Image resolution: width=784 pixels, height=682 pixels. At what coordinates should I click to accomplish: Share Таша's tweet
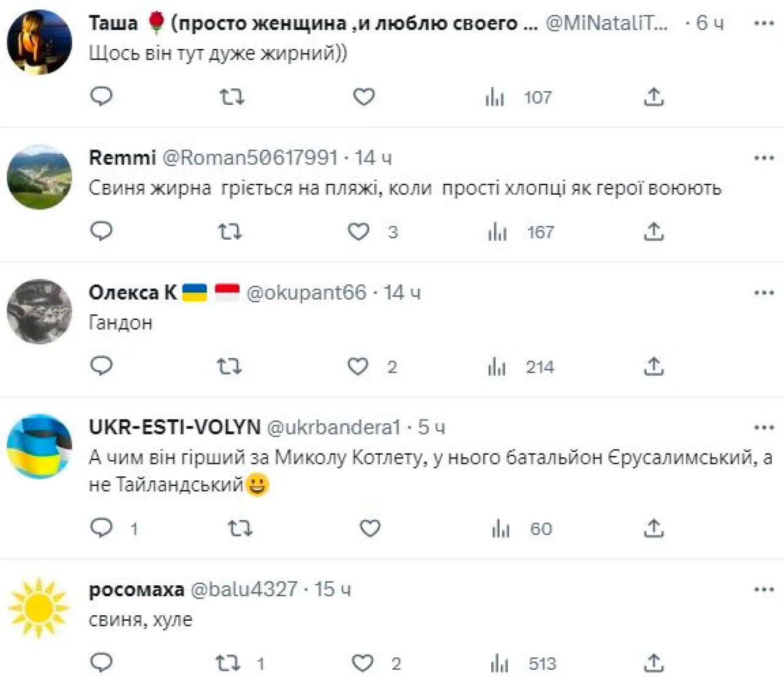(654, 97)
